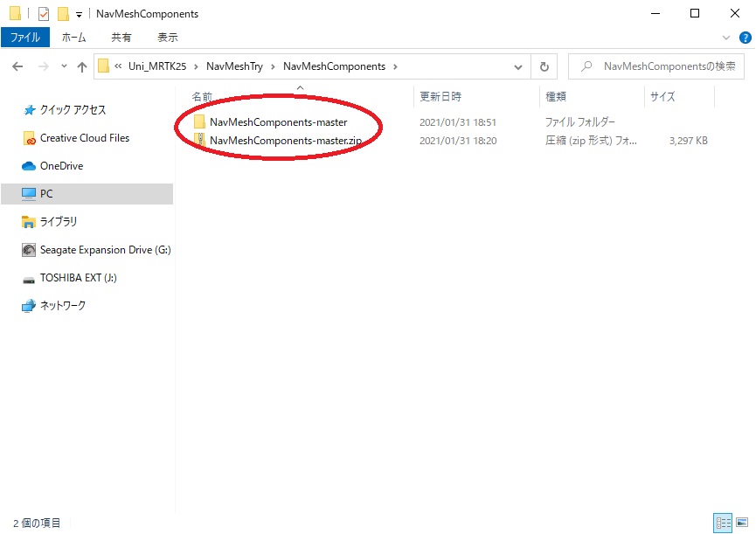The height and width of the screenshot is (534, 756).
Task: Click NavMeshComponents-master folder icon
Action: (199, 122)
